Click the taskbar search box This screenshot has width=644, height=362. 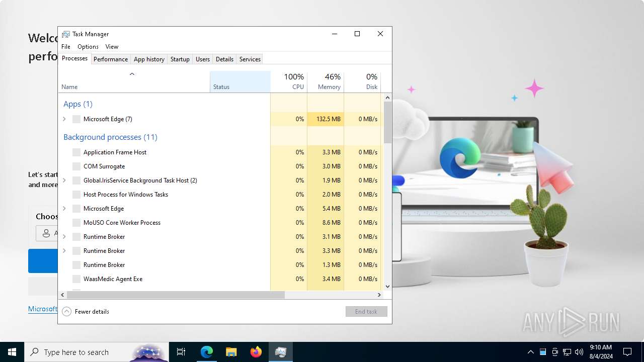tap(97, 352)
